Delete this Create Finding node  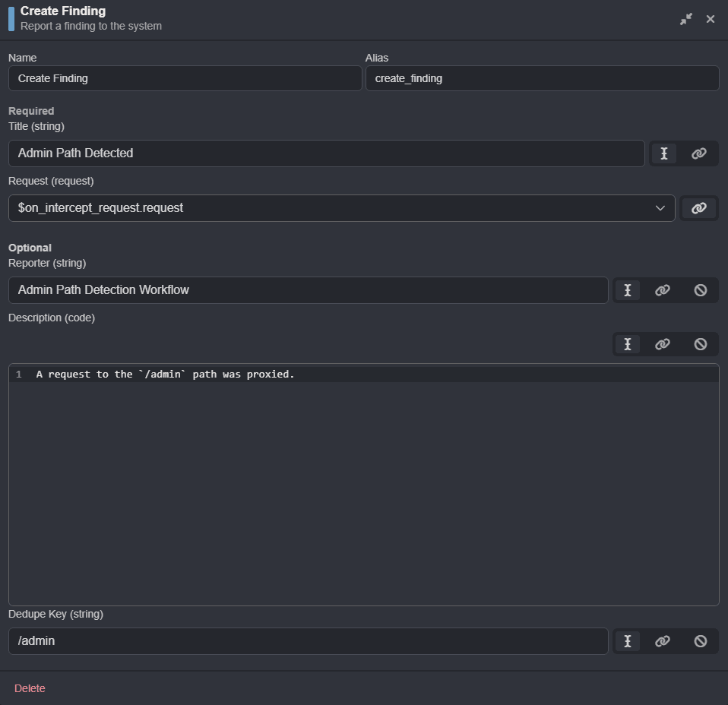coord(30,688)
